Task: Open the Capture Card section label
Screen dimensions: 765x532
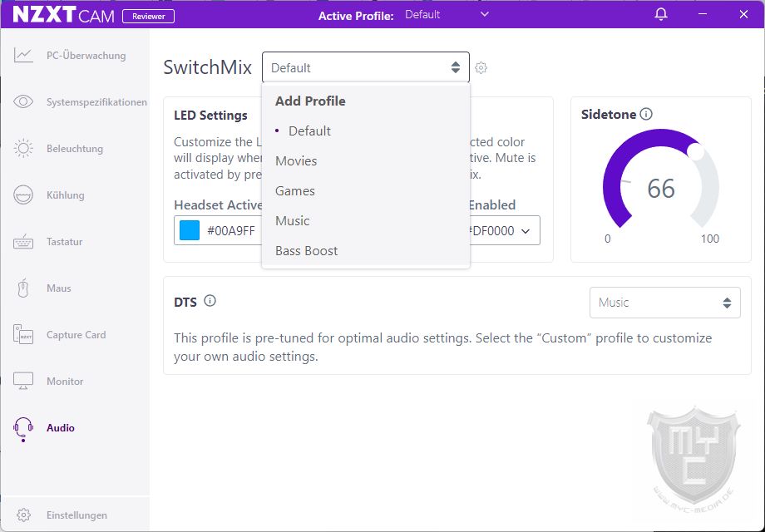Action: tap(76, 335)
